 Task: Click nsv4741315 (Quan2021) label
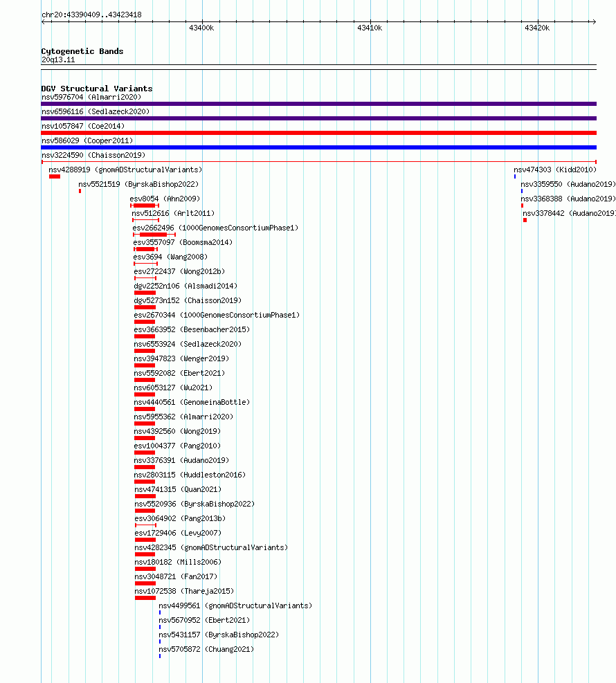click(x=178, y=490)
